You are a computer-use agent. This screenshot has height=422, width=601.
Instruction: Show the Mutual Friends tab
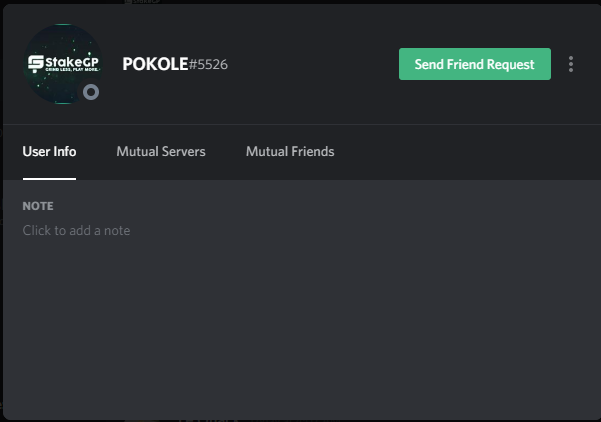290,152
